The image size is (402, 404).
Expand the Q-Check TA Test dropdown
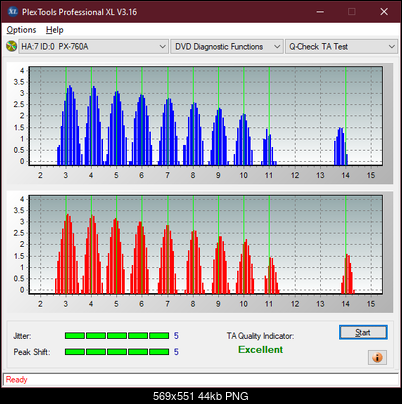341,47
